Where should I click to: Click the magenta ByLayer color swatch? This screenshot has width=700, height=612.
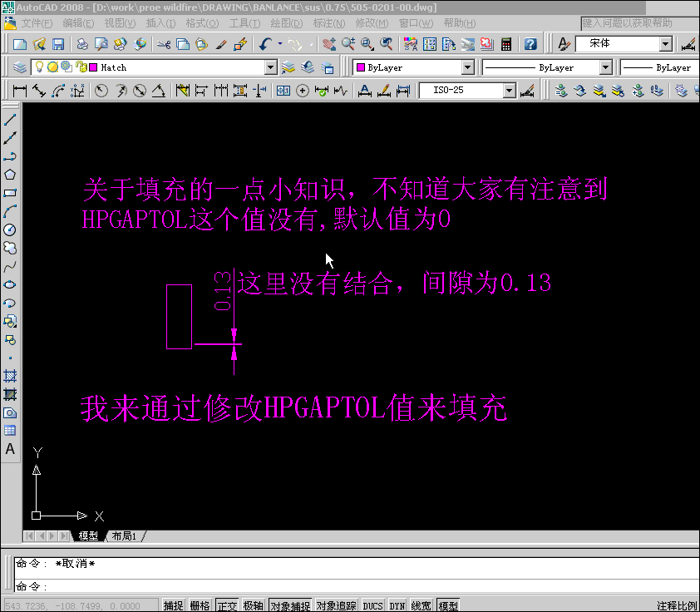click(x=361, y=67)
